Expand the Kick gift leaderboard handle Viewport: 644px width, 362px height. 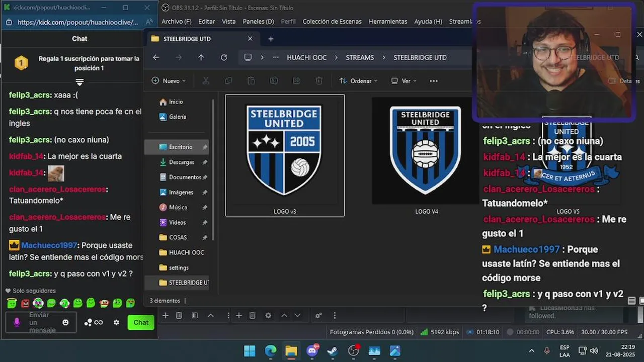pos(79,82)
